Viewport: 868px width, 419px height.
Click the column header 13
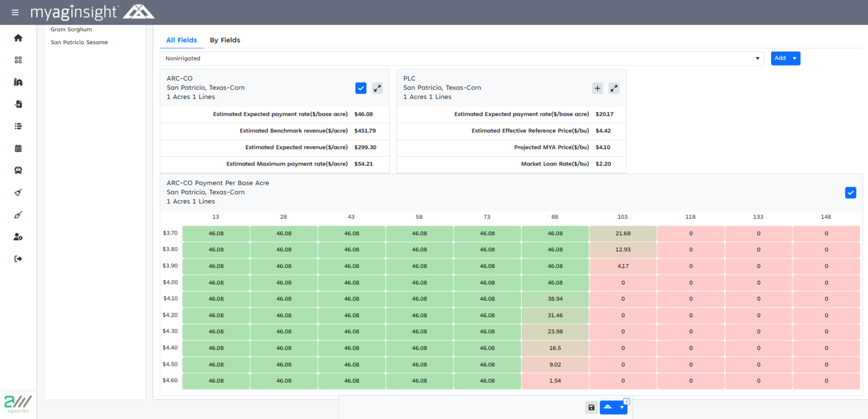[x=216, y=217]
